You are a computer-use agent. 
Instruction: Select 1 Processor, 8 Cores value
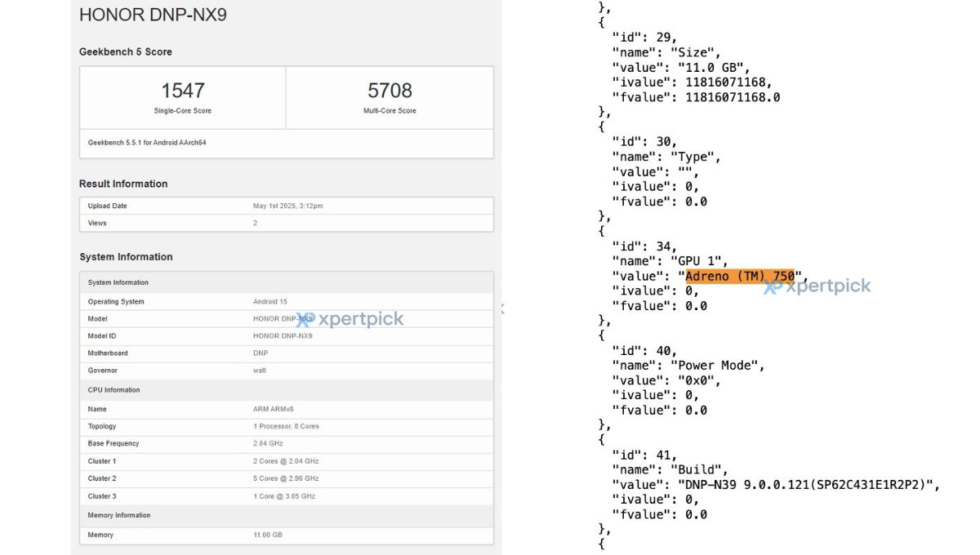pos(287,427)
